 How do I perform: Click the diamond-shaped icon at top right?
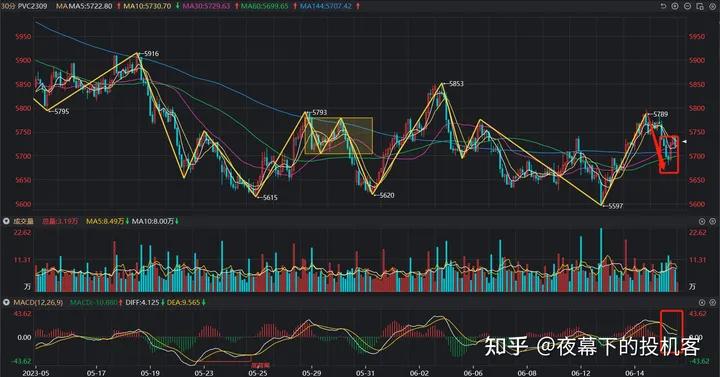[712, 6]
